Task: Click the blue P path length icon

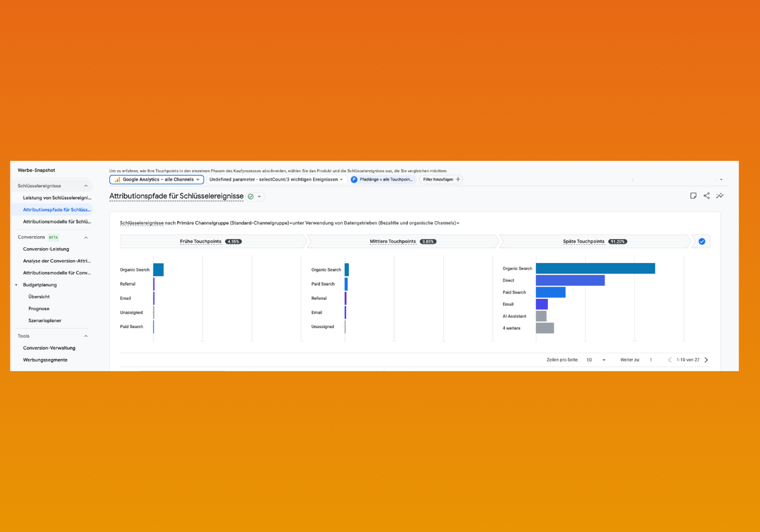Action: tap(354, 180)
